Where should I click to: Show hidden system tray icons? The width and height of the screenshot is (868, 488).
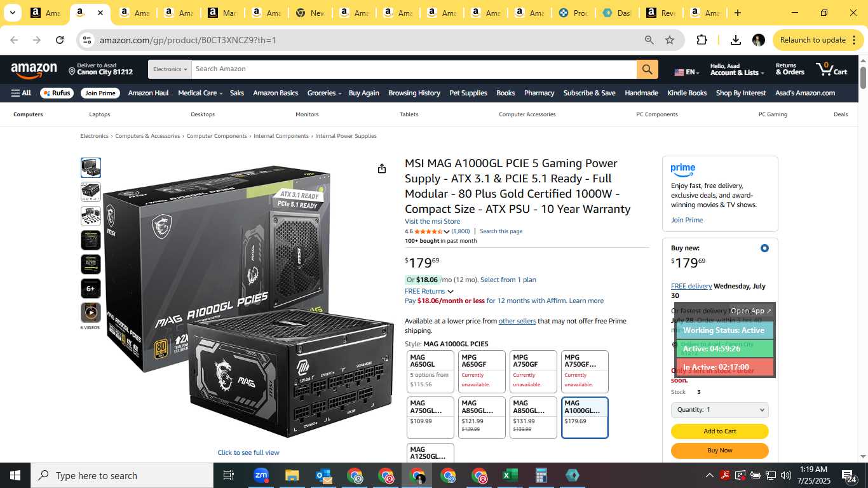[x=709, y=475]
